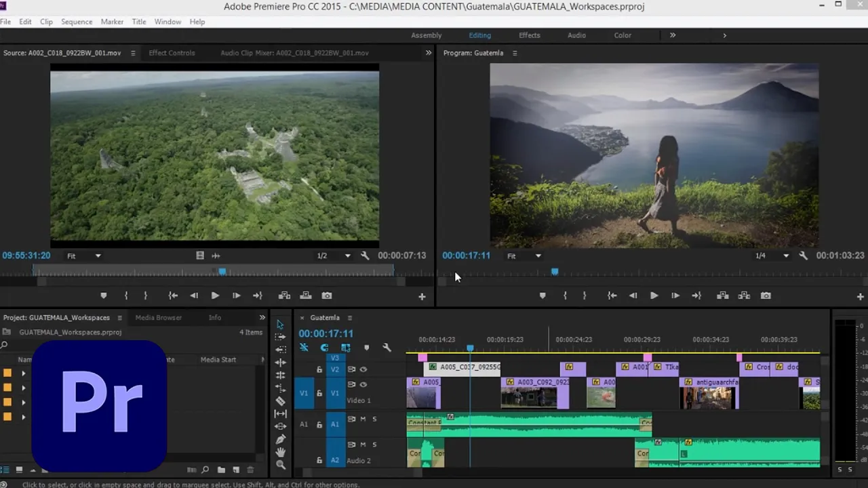Export frame from Program monitor

pyautogui.click(x=766, y=296)
